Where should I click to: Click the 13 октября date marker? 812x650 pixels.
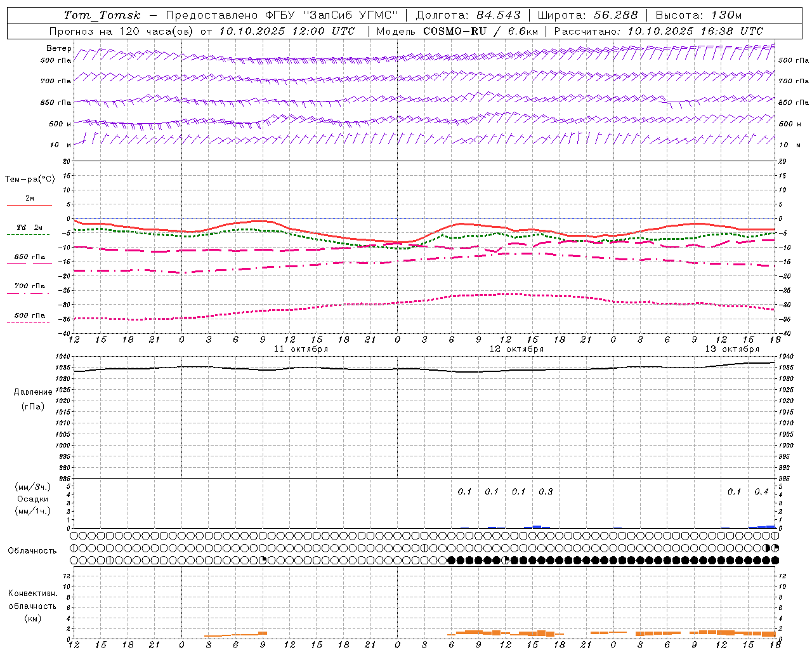(x=732, y=349)
